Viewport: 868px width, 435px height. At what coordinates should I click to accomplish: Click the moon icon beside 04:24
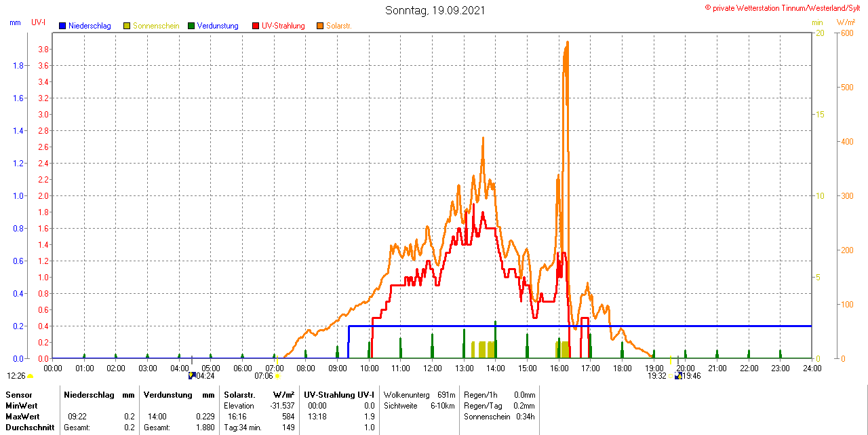[x=191, y=375]
